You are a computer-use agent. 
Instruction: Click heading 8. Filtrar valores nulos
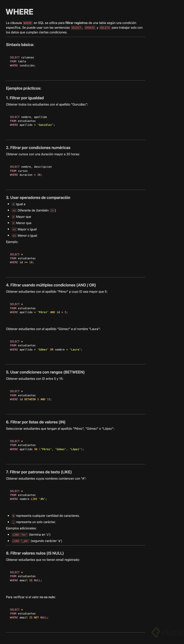35,553
